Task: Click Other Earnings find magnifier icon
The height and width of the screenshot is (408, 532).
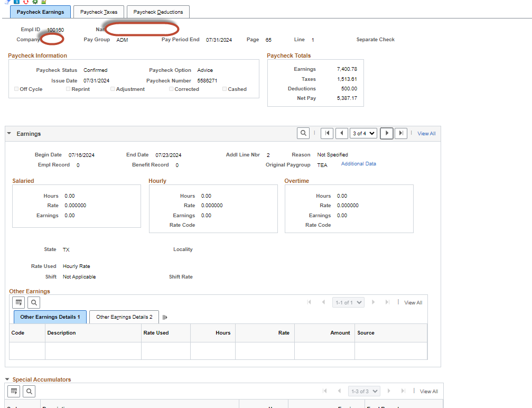Action: [x=34, y=302]
